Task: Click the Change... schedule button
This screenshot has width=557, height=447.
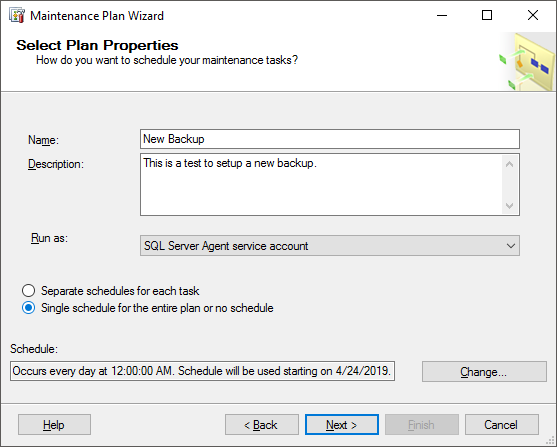Action: (x=484, y=372)
